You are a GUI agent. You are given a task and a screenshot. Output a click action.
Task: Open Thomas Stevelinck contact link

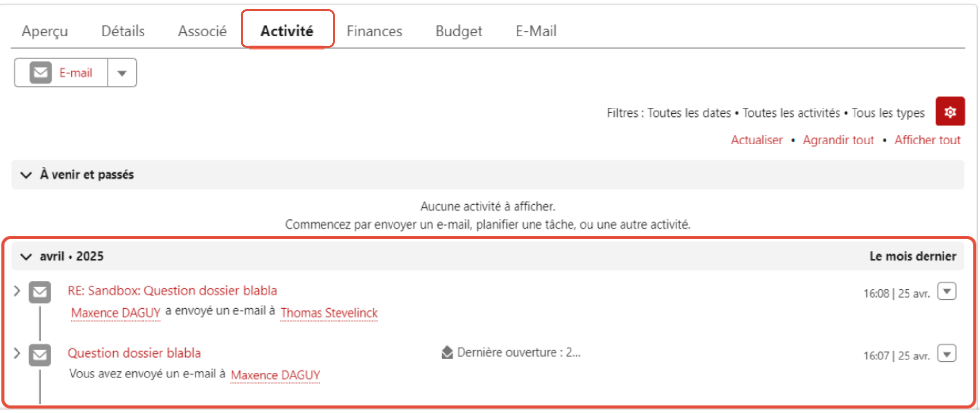coord(329,313)
